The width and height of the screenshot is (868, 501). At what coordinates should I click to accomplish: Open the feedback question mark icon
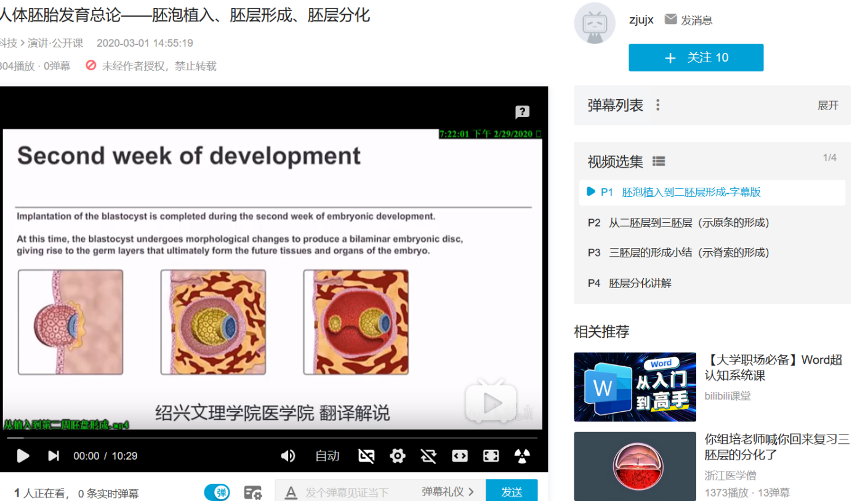click(522, 112)
